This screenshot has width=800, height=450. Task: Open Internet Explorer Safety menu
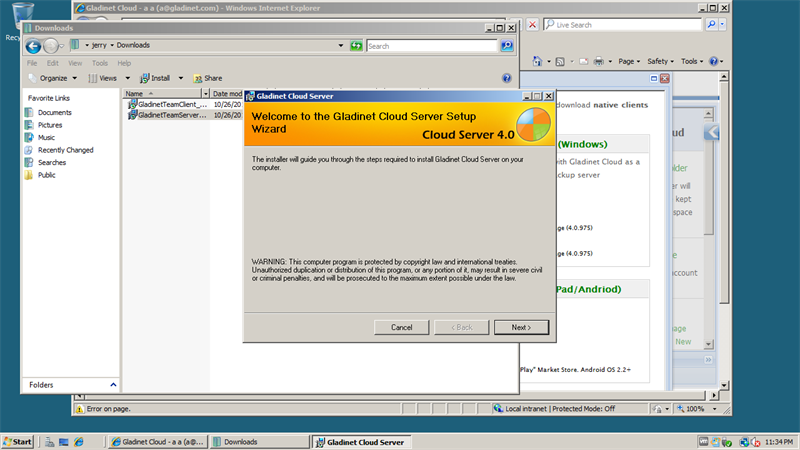(660, 61)
